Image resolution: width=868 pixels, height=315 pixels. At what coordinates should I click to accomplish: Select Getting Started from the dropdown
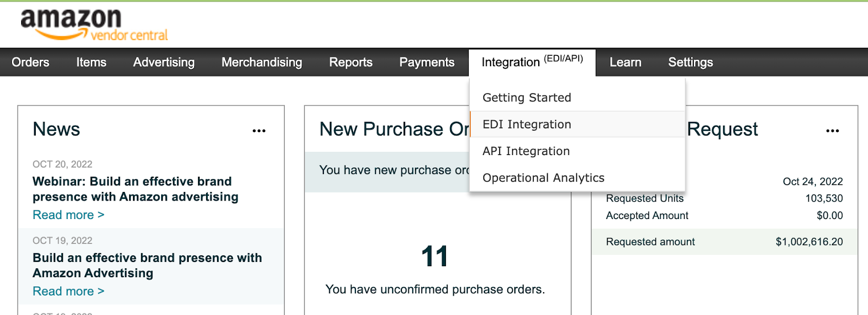click(x=577, y=98)
